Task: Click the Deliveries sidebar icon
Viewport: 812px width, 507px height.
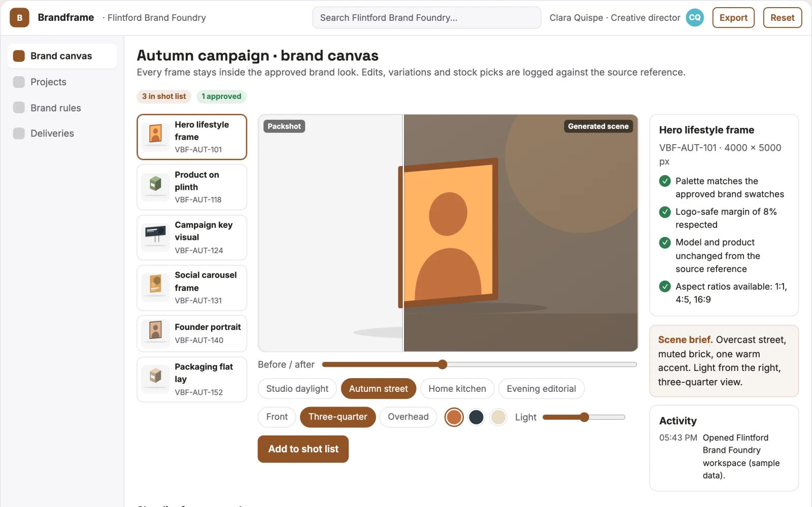Action: point(19,133)
